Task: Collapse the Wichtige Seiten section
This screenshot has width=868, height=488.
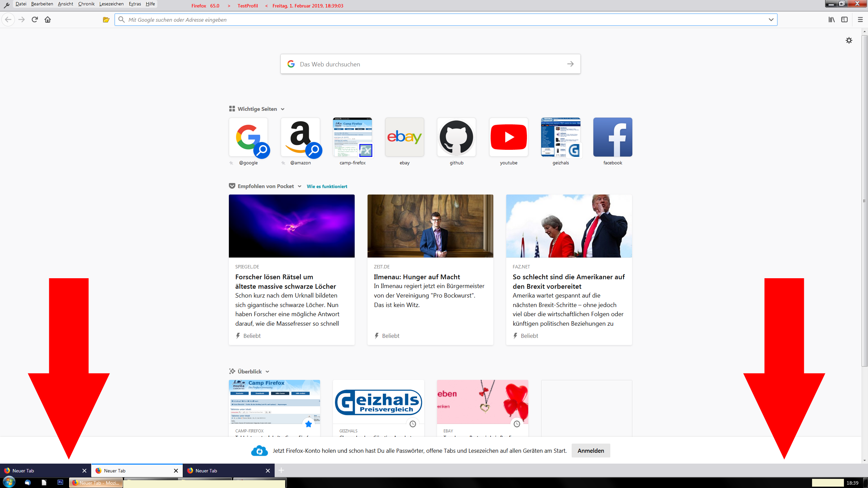Action: coord(282,109)
